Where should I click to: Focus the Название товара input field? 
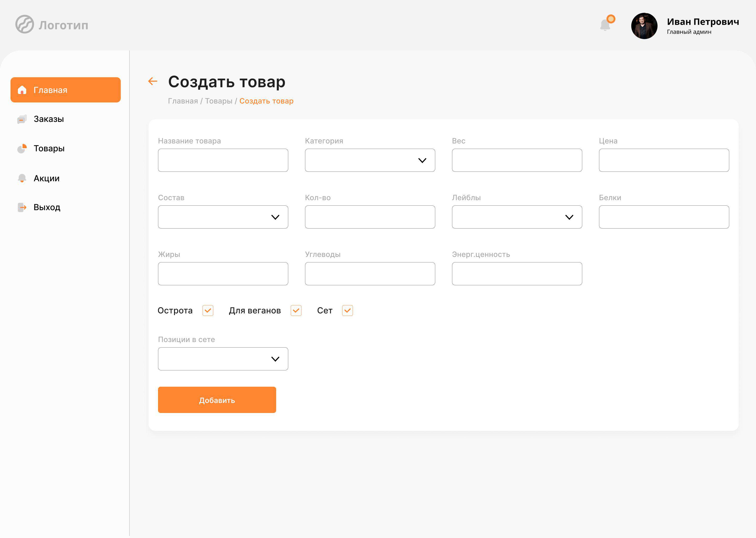click(x=223, y=160)
